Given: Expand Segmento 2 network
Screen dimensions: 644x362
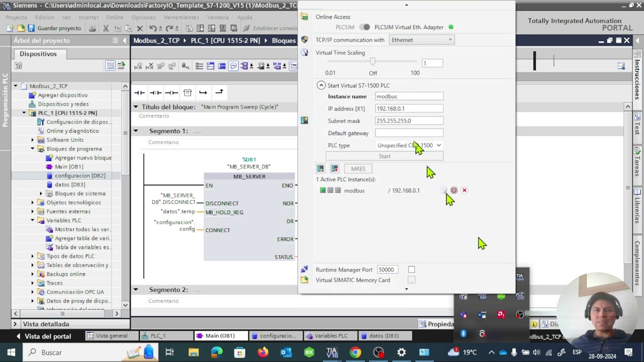Looking at the screenshot, I should [x=135, y=290].
